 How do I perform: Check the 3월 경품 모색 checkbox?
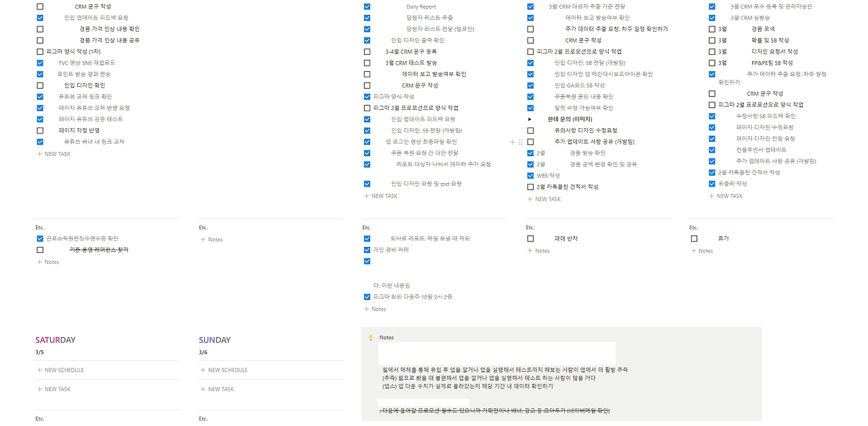[711, 28]
